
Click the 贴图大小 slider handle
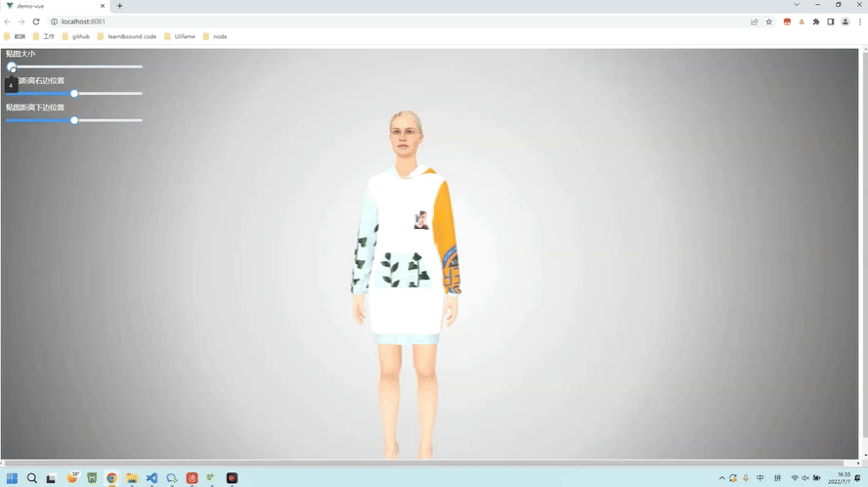tap(12, 67)
